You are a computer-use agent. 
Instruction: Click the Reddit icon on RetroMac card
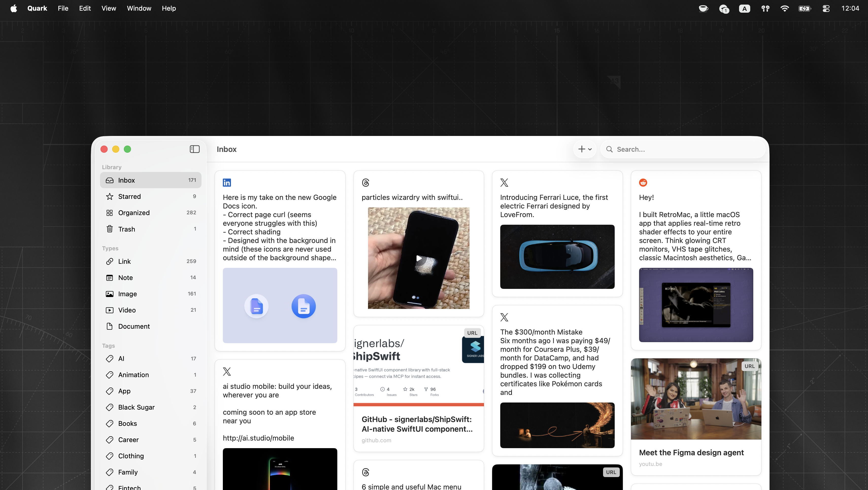(x=643, y=183)
